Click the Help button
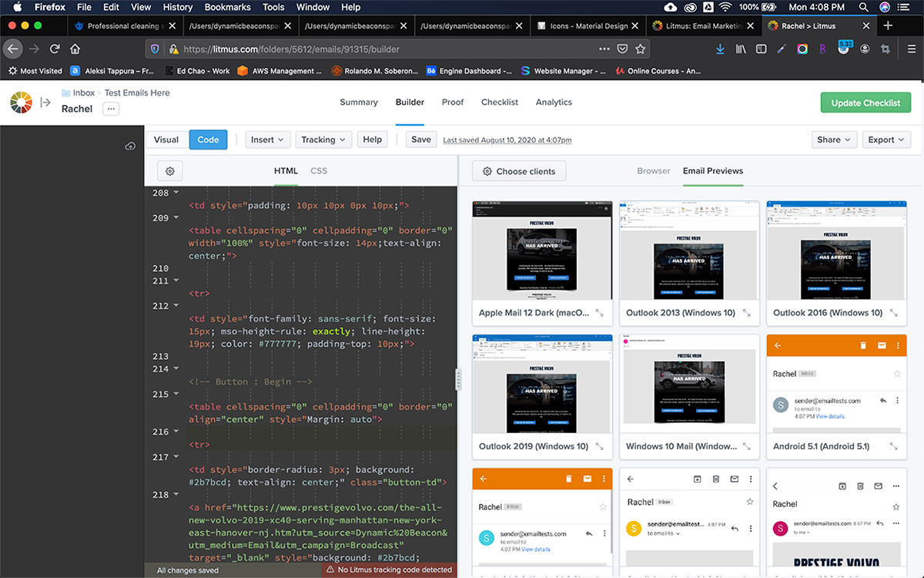 373,139
